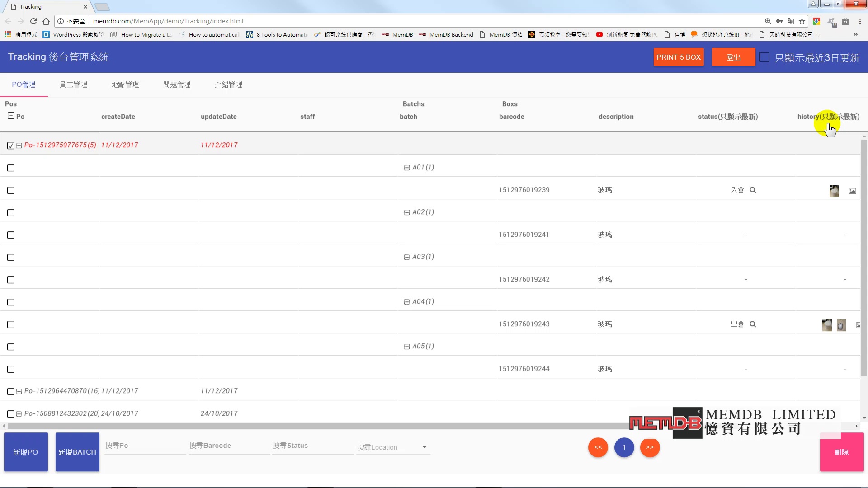This screenshot has height=488, width=868.
Task: Switch to the 員工管理 tab
Action: (73, 85)
